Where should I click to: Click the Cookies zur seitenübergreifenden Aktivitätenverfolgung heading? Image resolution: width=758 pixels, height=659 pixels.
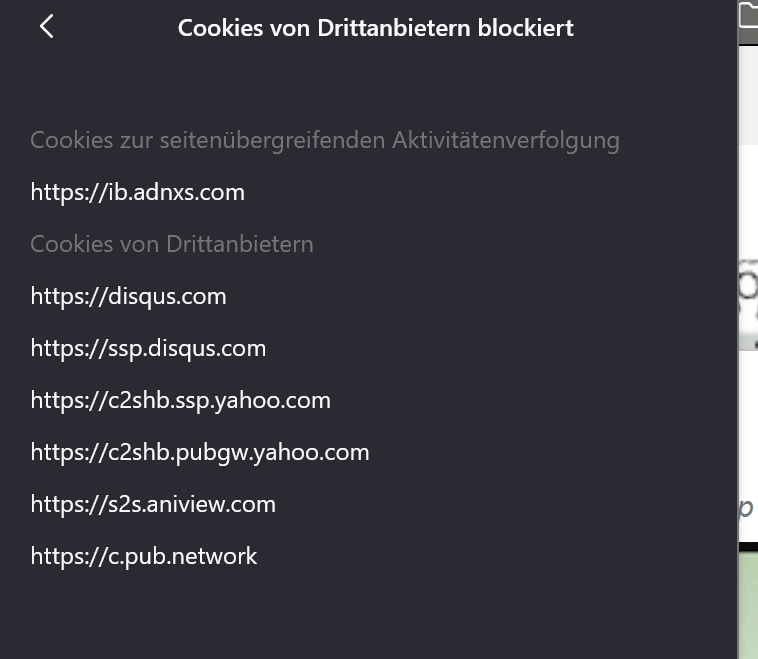(x=324, y=141)
